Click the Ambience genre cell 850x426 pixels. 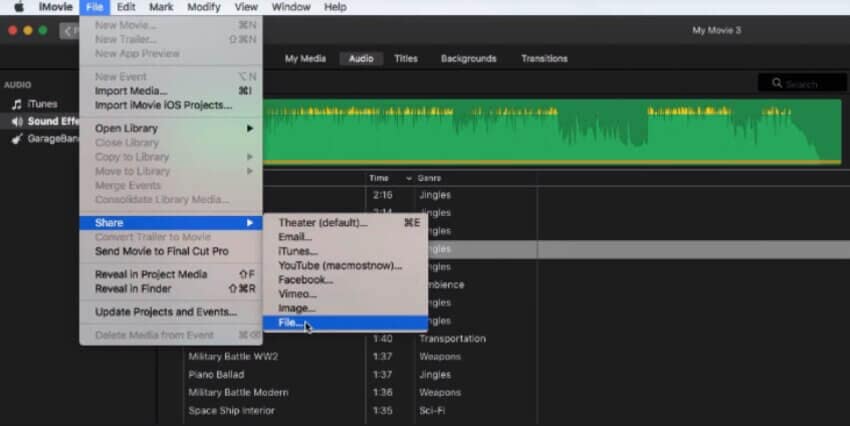[446, 285]
